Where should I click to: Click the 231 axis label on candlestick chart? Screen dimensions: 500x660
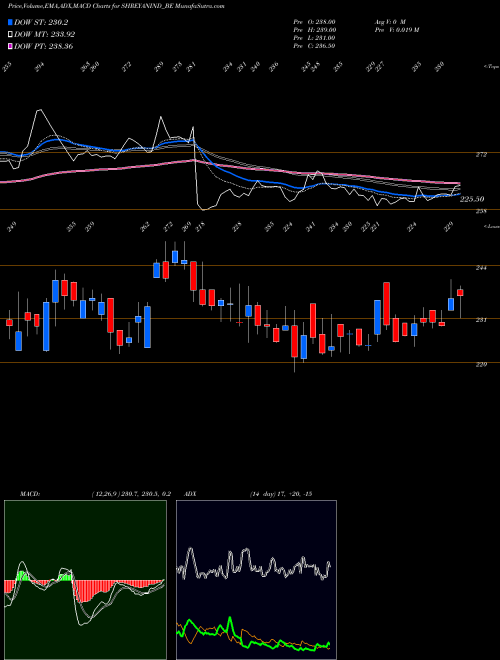pos(482,320)
